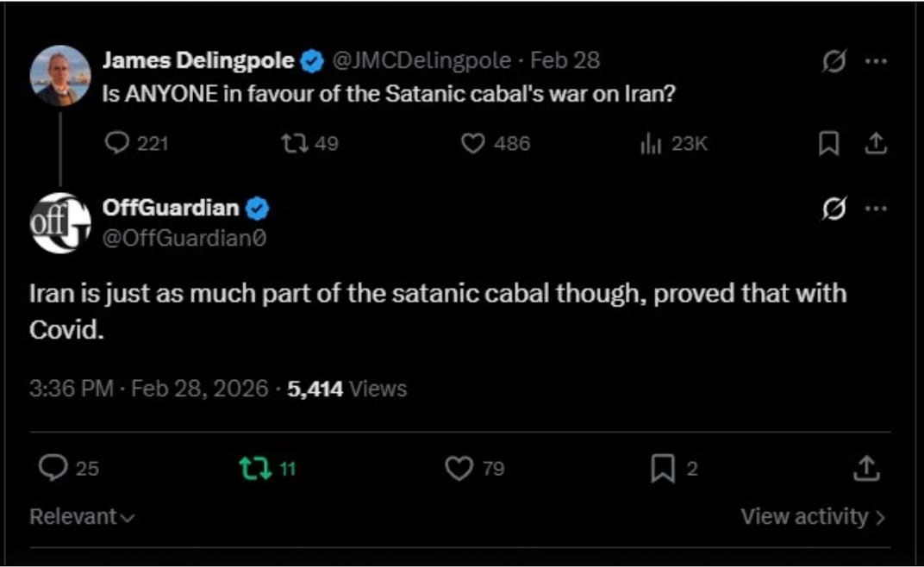
Task: Share James Delingpole's tweet
Action: tap(876, 144)
